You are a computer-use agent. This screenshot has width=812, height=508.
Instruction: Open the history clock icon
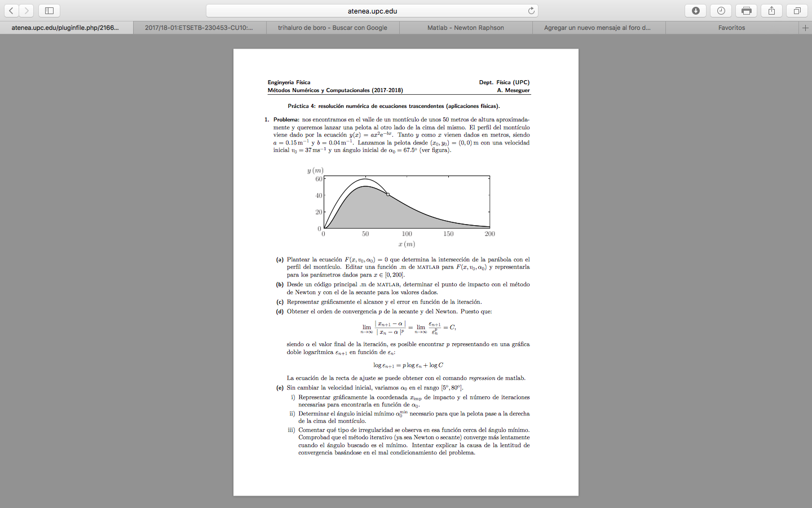click(x=721, y=11)
